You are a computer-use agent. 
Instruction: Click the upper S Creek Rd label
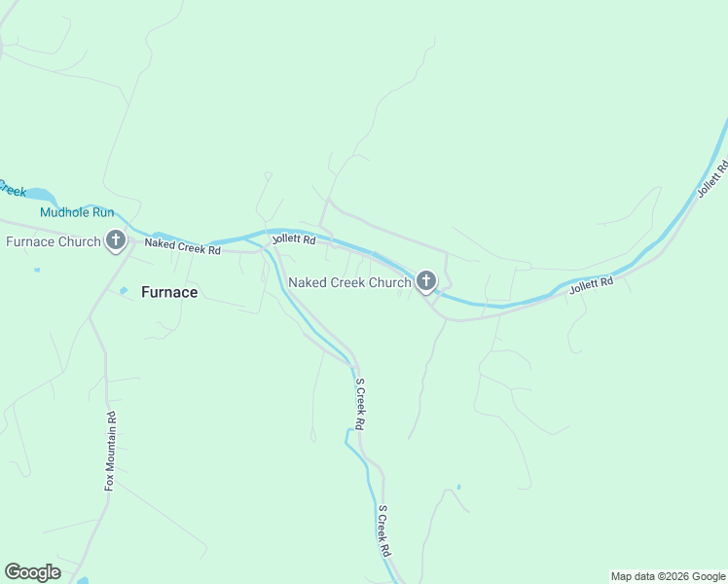click(360, 404)
